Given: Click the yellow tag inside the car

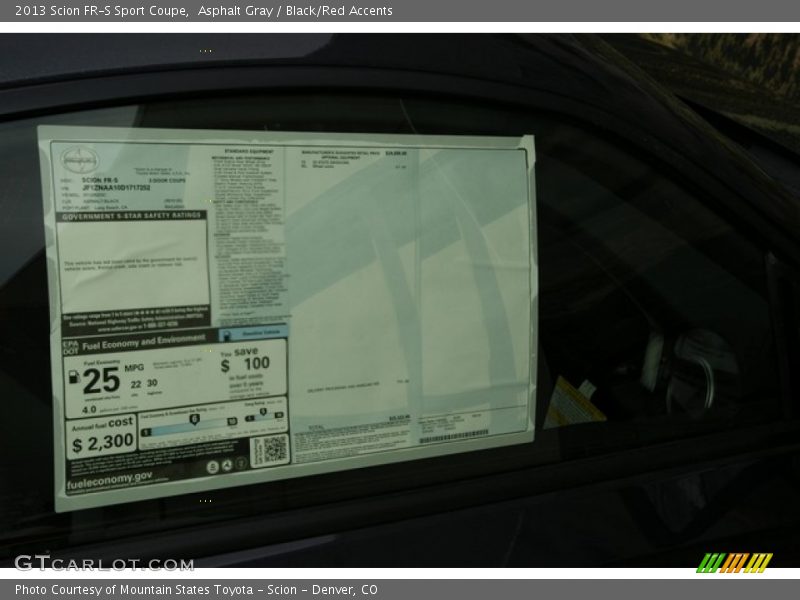Looking at the screenshot, I should pyautogui.click(x=573, y=402).
